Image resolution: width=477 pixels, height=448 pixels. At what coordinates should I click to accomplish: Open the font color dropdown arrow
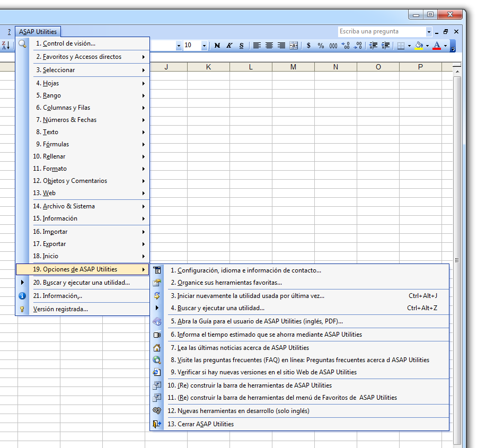(x=445, y=46)
